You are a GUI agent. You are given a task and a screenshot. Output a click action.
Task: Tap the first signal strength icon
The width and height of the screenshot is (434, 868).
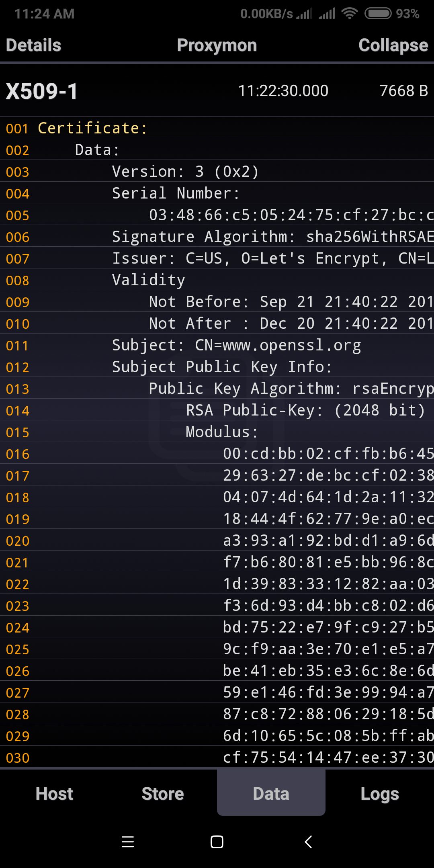coord(304,14)
